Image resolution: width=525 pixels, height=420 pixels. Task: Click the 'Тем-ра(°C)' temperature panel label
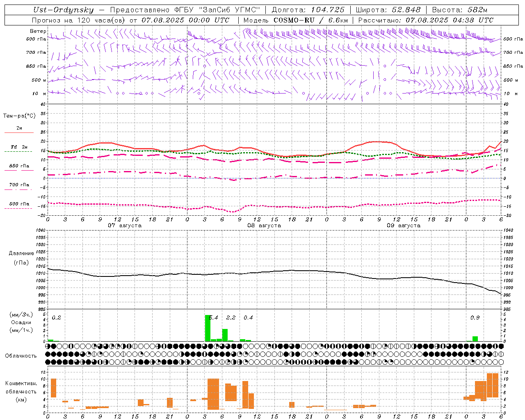click(19, 116)
